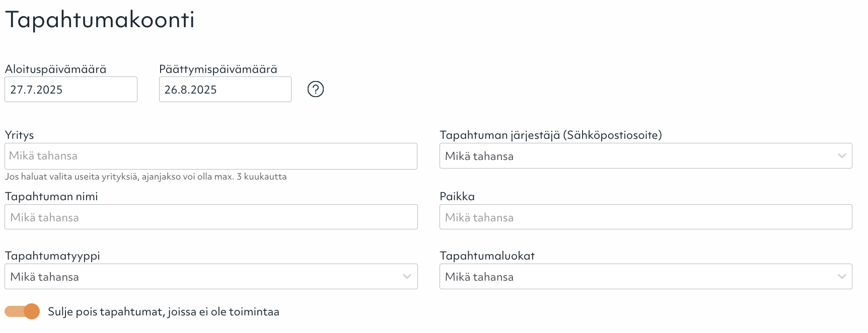The width and height of the screenshot is (868, 333).
Task: Click the Tapahtumaluokat label text
Action: point(487,256)
